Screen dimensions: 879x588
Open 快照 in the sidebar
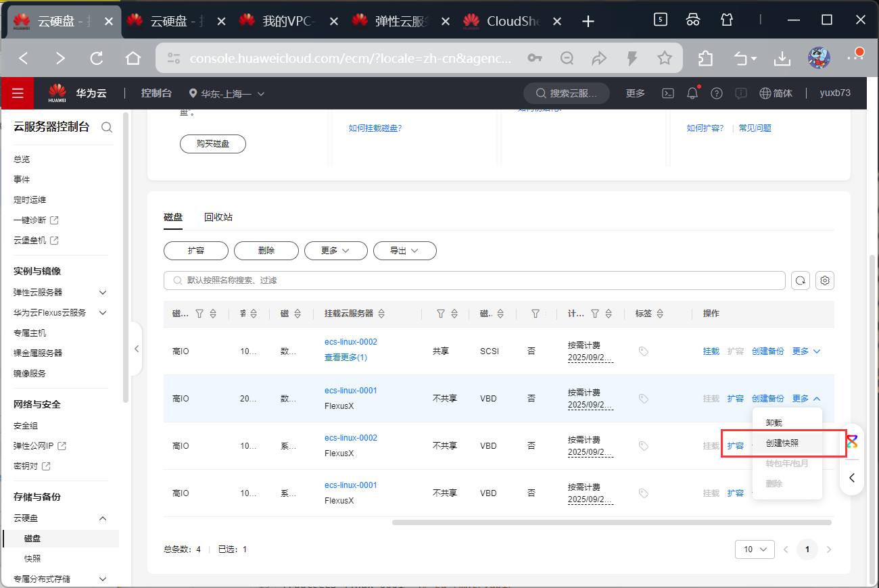click(32, 559)
